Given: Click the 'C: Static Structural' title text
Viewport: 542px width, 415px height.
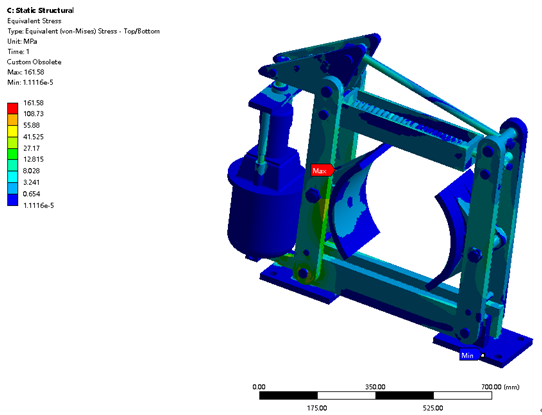Looking at the screenshot, I should coord(40,10).
